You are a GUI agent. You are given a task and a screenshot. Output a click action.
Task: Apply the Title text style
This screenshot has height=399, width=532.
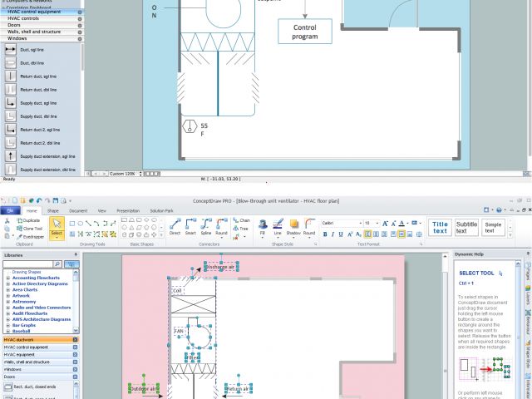440,226
